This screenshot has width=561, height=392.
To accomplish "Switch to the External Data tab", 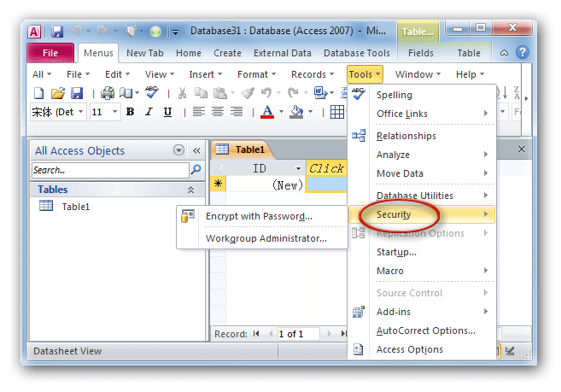I will pos(283,53).
